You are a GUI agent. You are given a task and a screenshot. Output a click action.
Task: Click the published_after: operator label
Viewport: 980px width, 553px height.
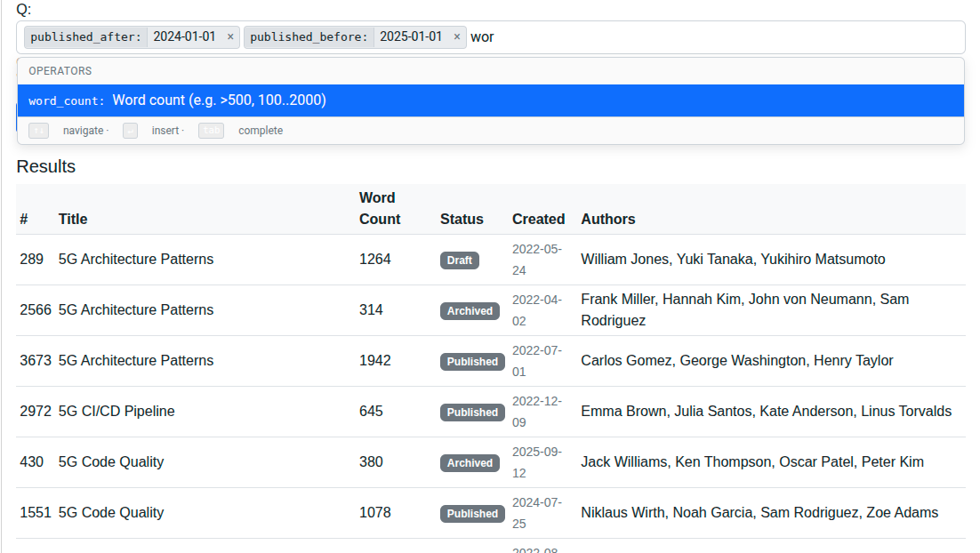(85, 36)
